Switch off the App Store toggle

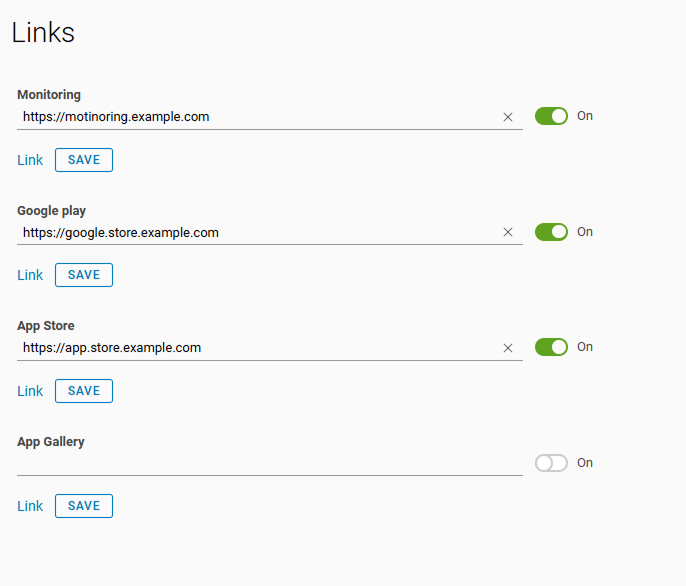551,347
